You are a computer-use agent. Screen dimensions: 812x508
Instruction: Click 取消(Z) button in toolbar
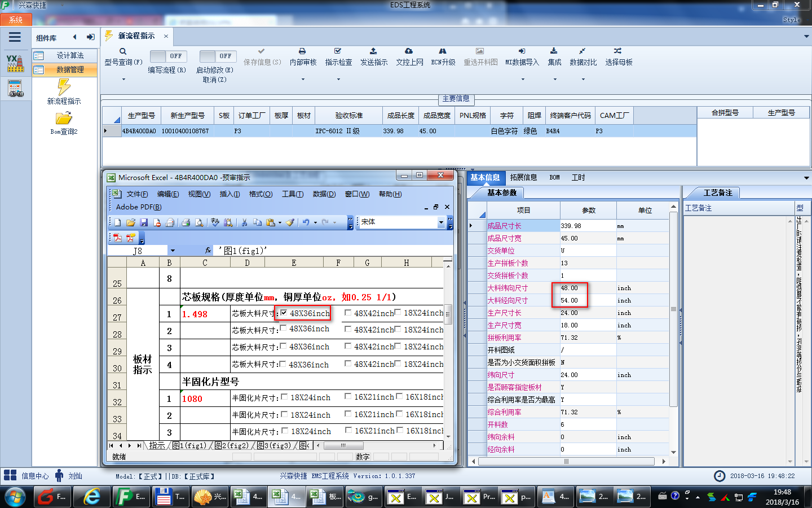pos(215,80)
